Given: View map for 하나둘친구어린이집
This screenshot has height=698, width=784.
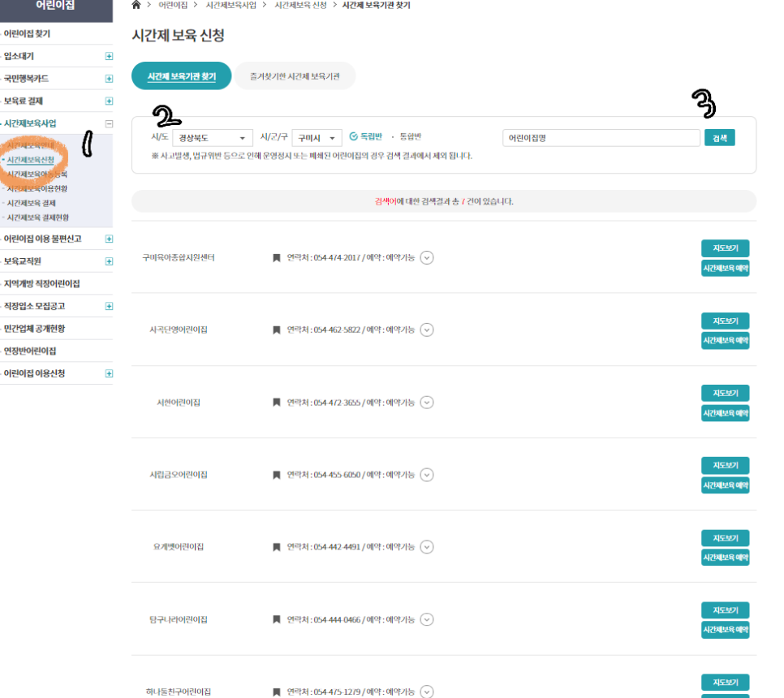Looking at the screenshot, I should [x=725, y=682].
